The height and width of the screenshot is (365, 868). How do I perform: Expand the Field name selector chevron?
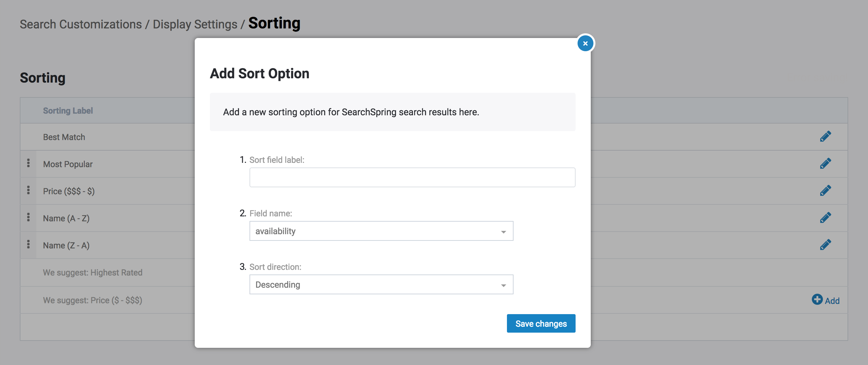(x=503, y=232)
